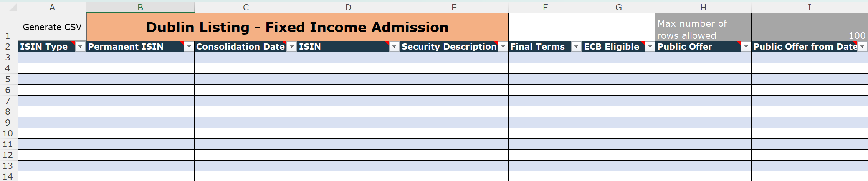Select column H header
This screenshot has width=868, height=181.
[703, 7]
